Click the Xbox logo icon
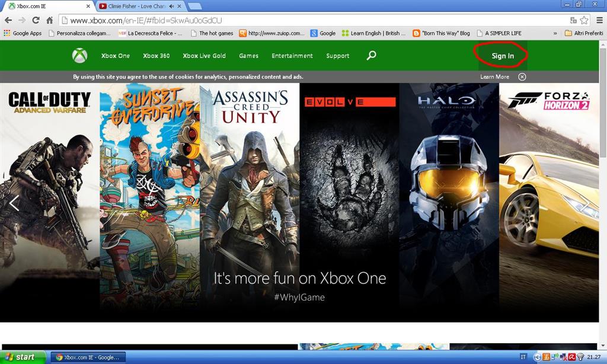 [x=80, y=55]
